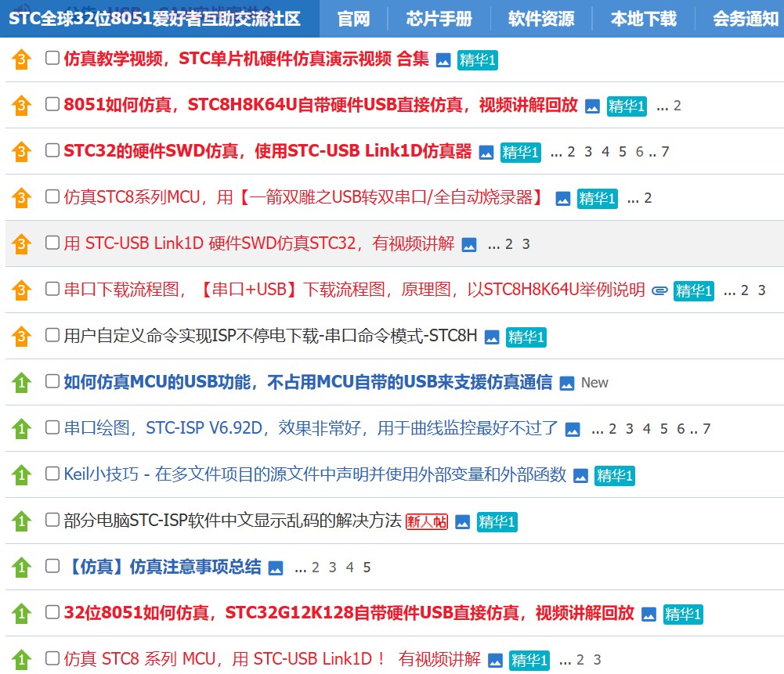Open the 官网 nav tab
The image size is (784, 674).
click(x=353, y=19)
